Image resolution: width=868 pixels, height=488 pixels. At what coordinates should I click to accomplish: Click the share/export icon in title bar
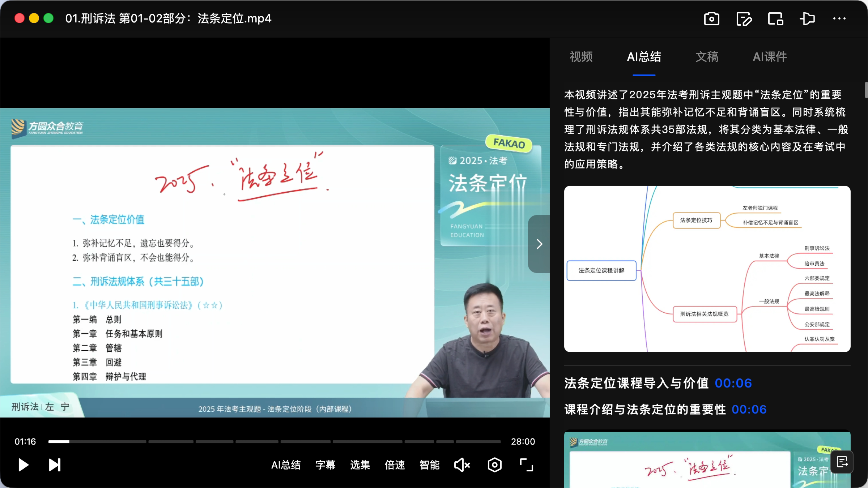point(807,18)
